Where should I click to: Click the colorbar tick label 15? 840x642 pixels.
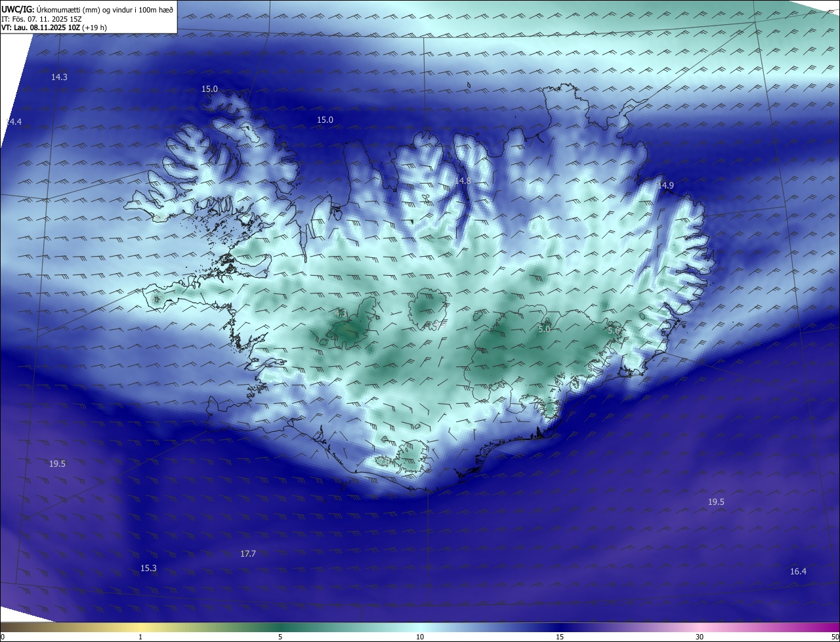(560, 637)
